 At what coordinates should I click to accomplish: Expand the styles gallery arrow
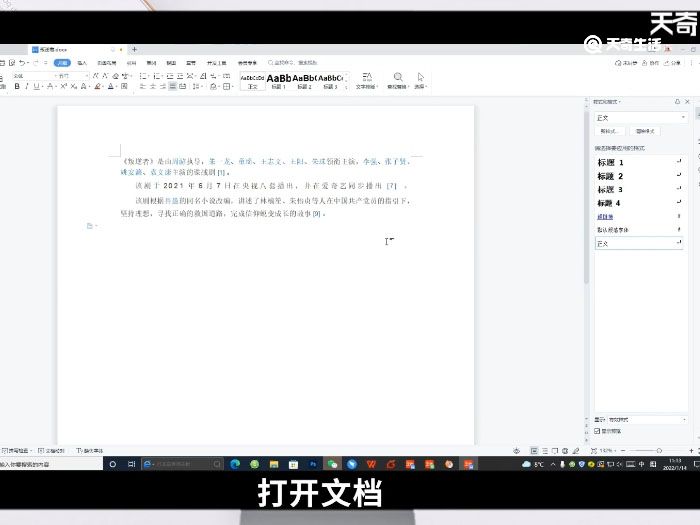[x=346, y=87]
